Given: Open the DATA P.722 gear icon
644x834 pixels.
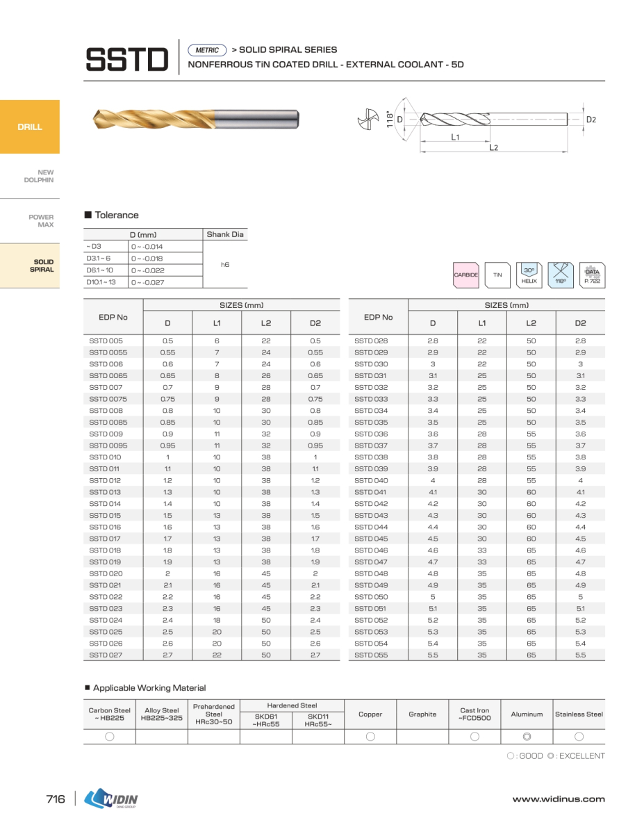Looking at the screenshot, I should click(592, 275).
